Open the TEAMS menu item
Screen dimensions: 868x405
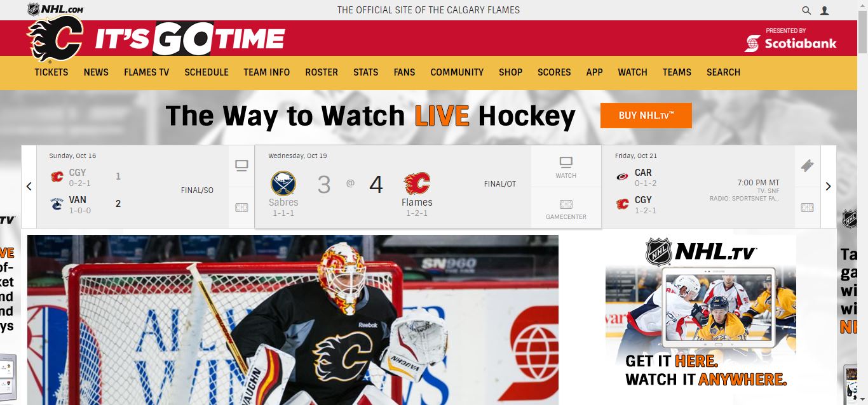[x=677, y=72]
